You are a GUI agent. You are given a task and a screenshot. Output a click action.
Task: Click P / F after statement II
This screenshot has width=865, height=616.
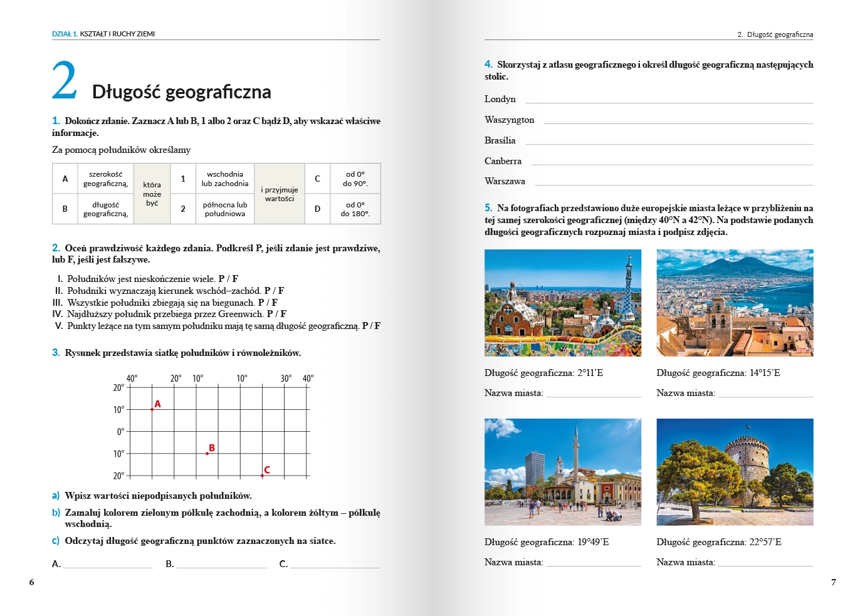[x=274, y=291]
